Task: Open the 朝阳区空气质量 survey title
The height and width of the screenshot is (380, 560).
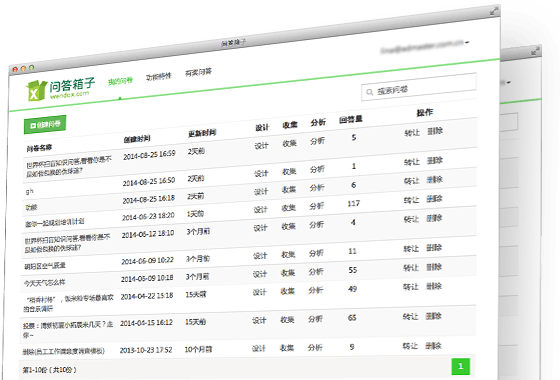Action: (x=45, y=266)
